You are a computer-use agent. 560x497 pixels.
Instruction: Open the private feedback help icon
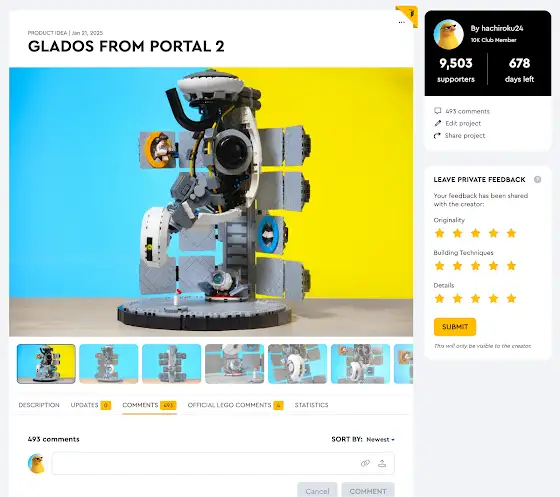point(537,180)
